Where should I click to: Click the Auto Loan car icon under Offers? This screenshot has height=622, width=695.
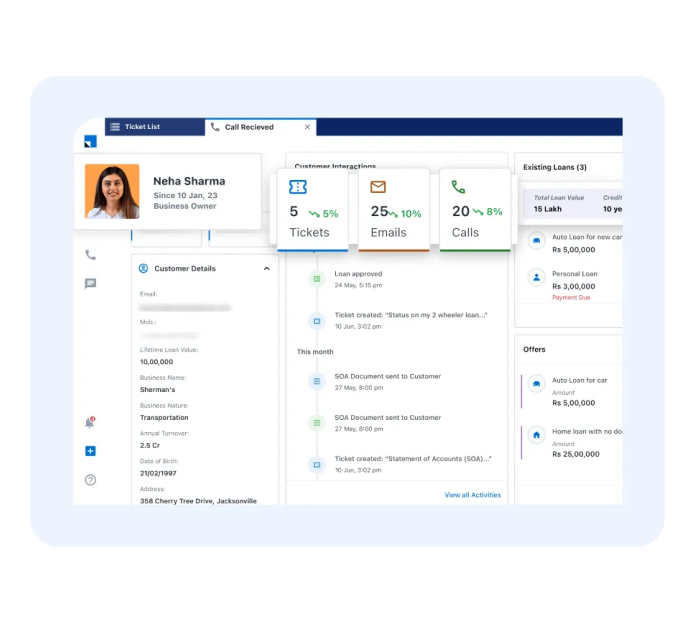536,383
